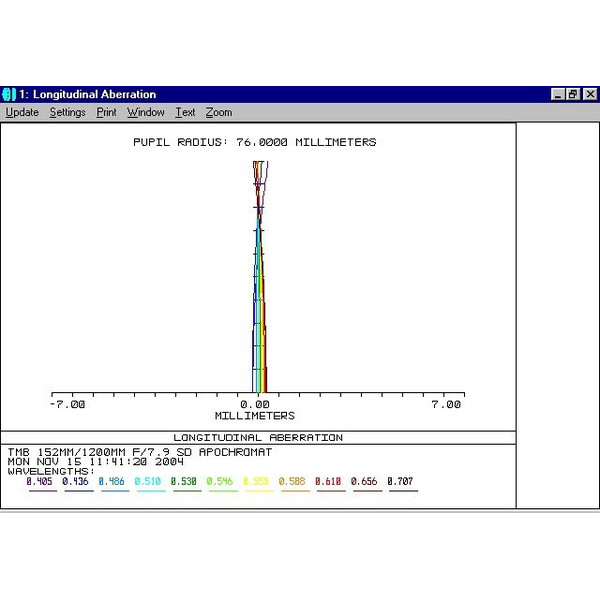Open the Settings menu
The height and width of the screenshot is (600, 600).
point(68,113)
